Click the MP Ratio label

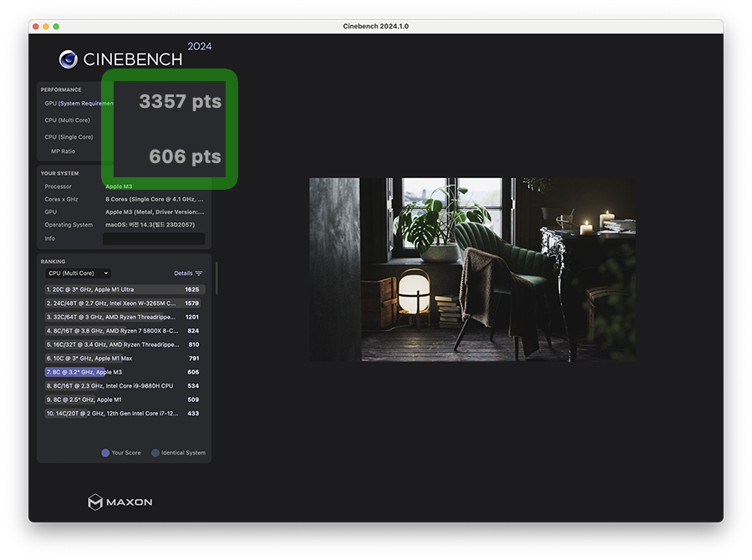(63, 151)
